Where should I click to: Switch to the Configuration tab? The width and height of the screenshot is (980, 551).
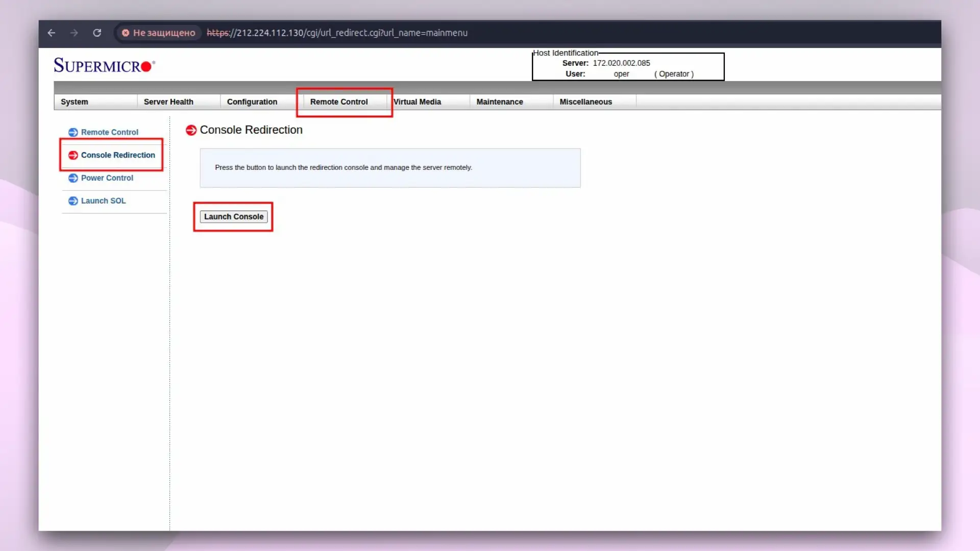click(x=262, y=102)
